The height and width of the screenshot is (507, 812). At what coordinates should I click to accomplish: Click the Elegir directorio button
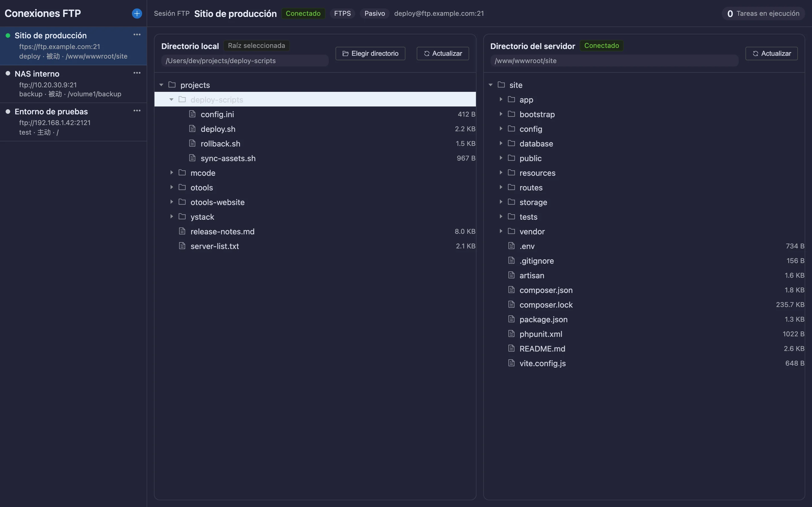370,54
